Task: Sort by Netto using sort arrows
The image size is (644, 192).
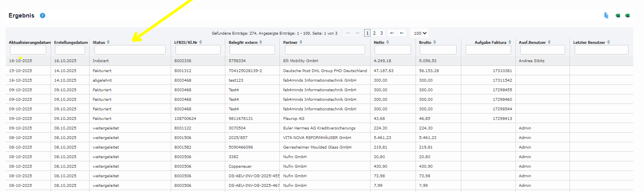Action: 388,42
